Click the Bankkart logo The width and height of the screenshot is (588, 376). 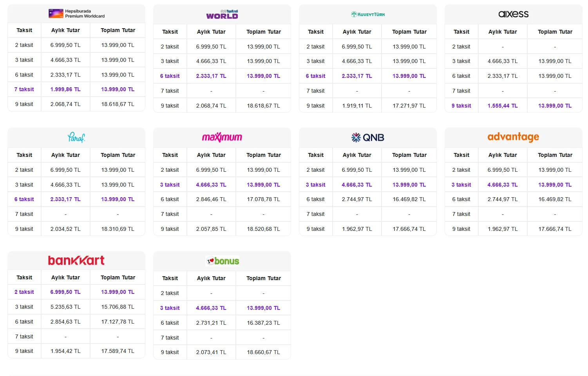tap(76, 260)
